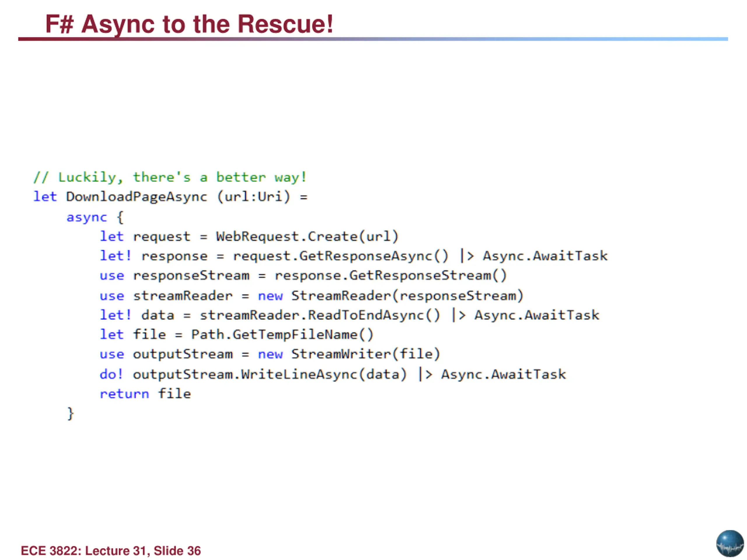Click the line 'let DownloadPageAsync (url:Uri) ='
747x560 pixels.
coord(170,197)
